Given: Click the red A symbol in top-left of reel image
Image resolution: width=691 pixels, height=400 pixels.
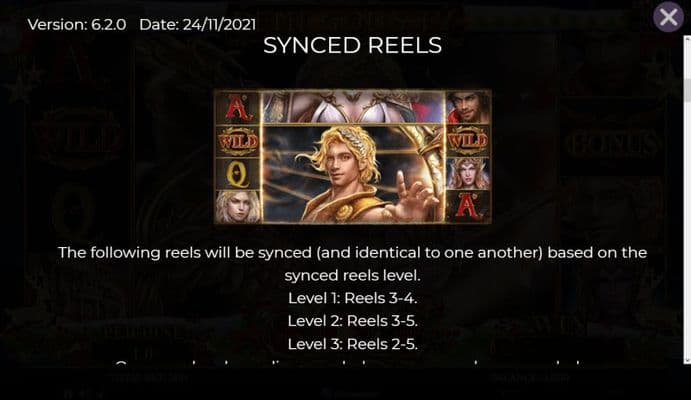Looking at the screenshot, I should pos(238,108).
